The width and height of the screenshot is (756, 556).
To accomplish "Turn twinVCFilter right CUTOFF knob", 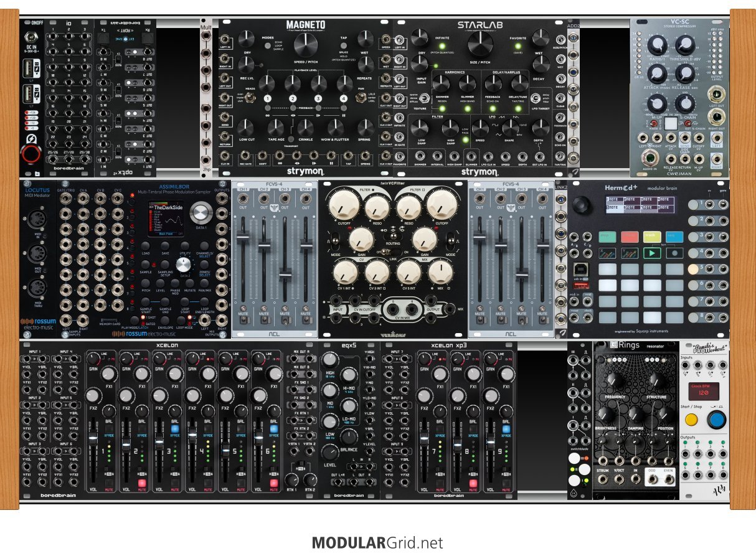I will tap(442, 204).
